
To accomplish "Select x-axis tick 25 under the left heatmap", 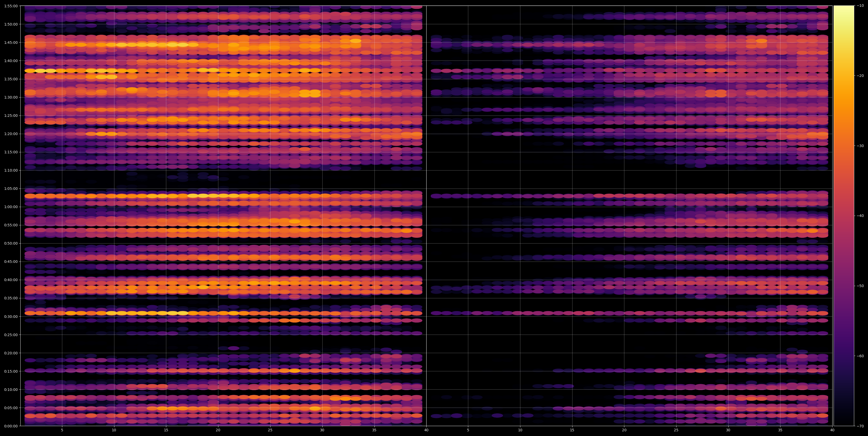I will click(270, 430).
